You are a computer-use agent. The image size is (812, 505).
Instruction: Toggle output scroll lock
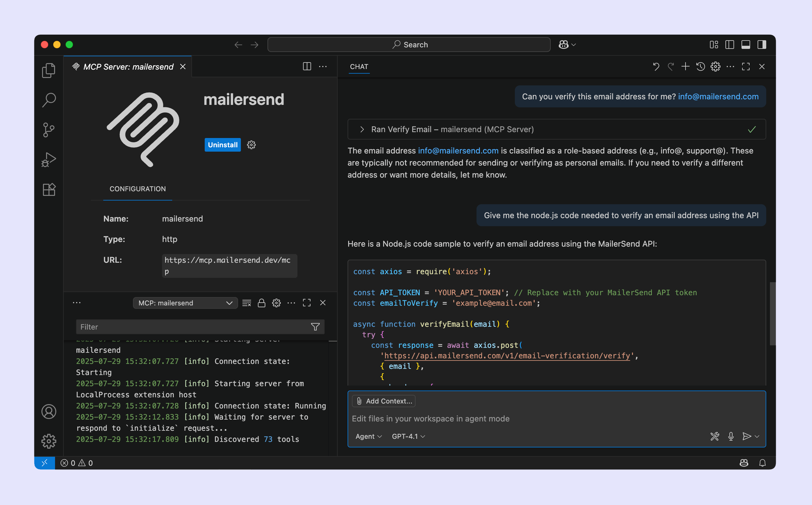[261, 303]
